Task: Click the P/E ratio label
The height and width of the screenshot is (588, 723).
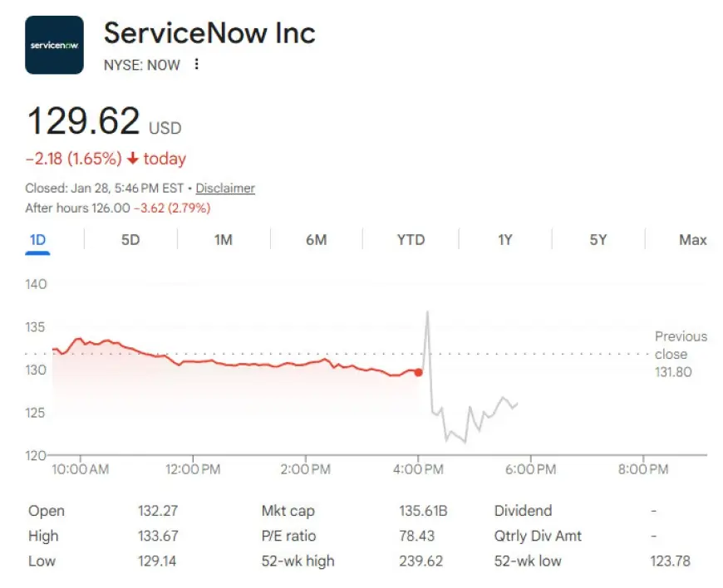Action: pos(288,536)
